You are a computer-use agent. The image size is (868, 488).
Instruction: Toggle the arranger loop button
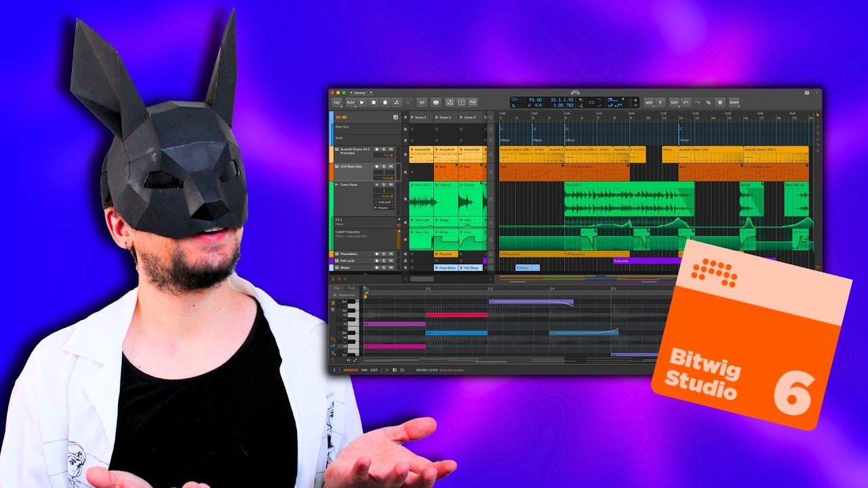coord(592,102)
